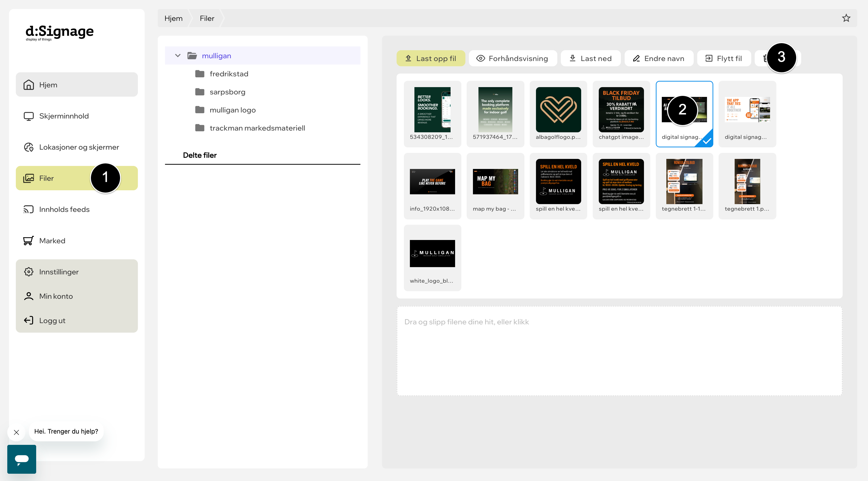Open the fredrikstad folder
868x481 pixels.
pos(229,74)
